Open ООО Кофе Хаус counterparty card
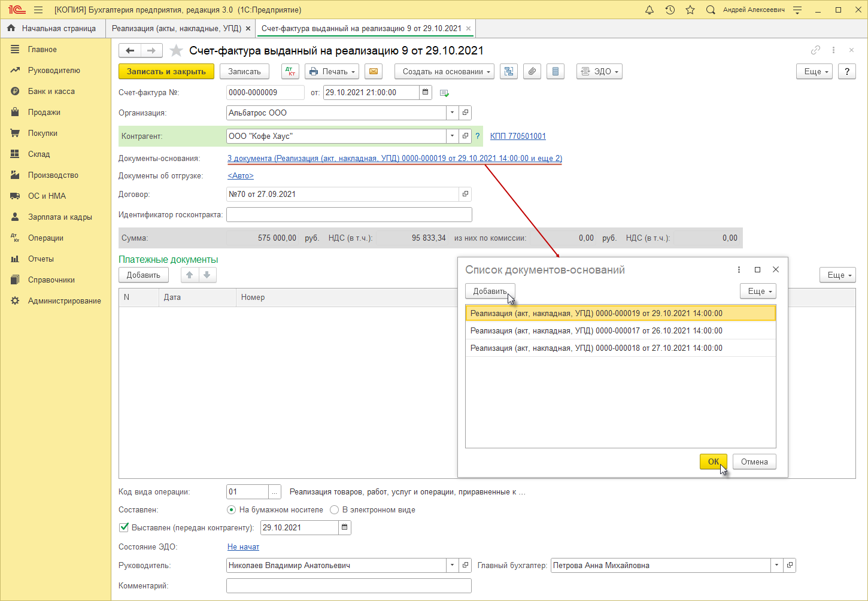 (x=465, y=136)
